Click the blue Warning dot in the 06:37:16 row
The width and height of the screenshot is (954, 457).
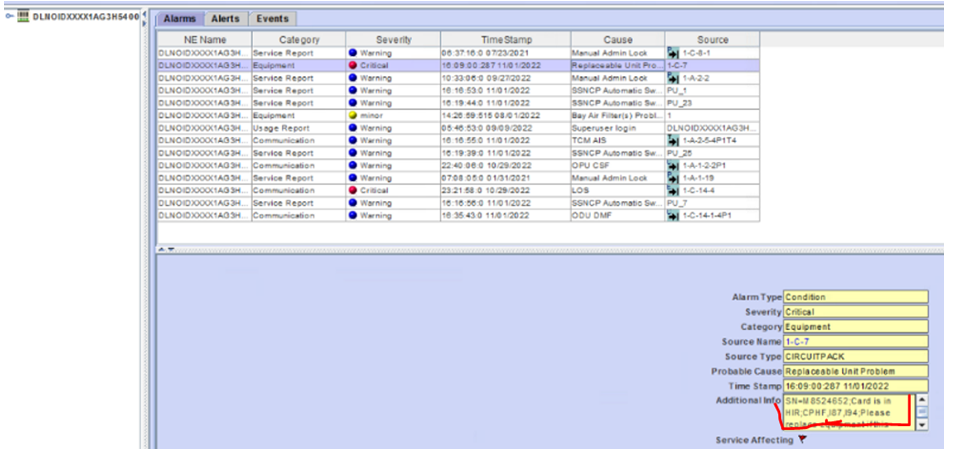coord(352,53)
